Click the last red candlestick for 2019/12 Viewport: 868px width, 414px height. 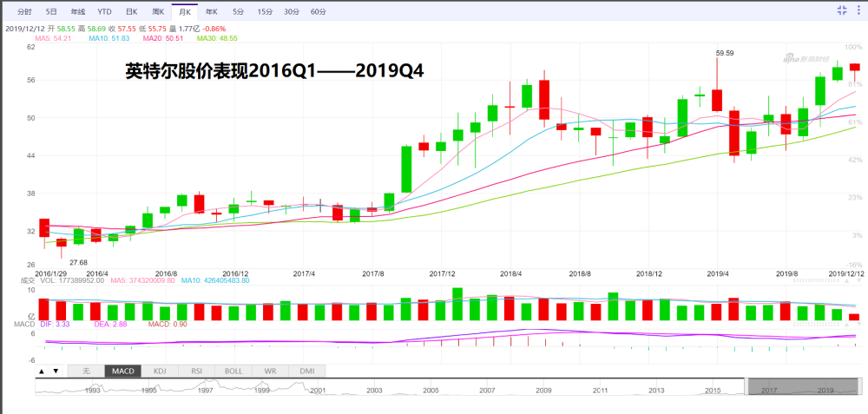tap(855, 67)
